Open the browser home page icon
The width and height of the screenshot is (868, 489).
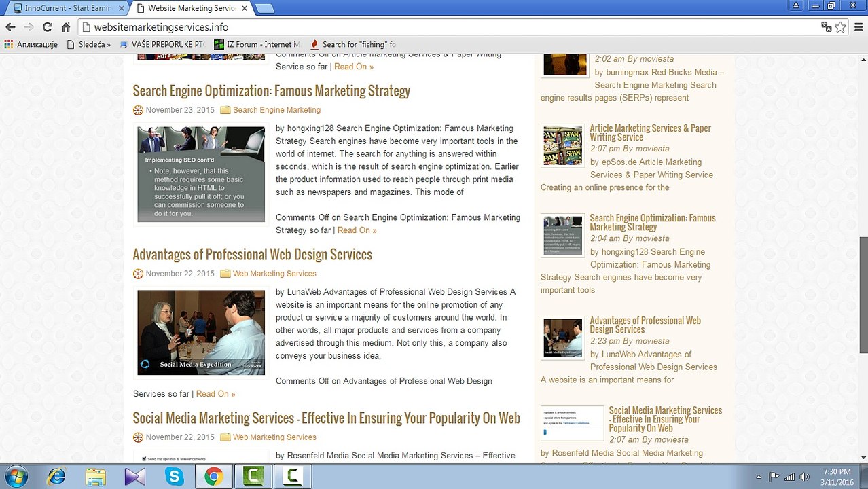pyautogui.click(x=66, y=27)
